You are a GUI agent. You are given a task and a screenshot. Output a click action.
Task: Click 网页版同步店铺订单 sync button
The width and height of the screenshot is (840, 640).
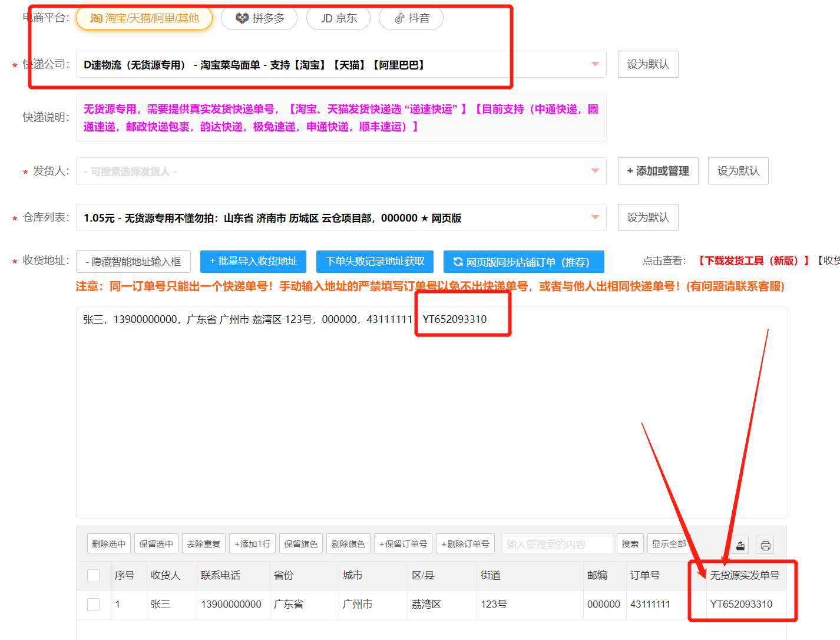pos(523,262)
